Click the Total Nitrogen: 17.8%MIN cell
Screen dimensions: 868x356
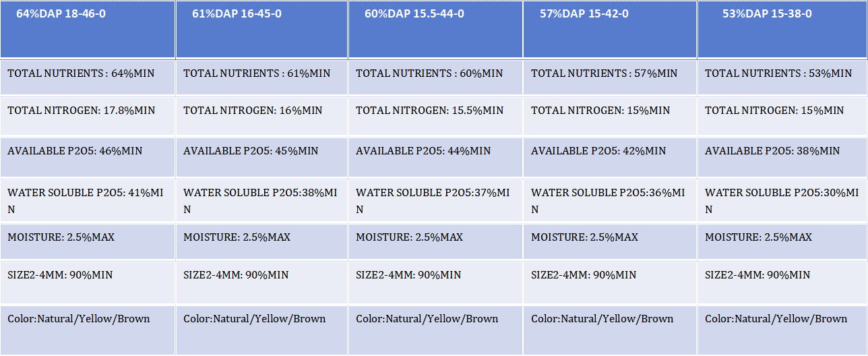88,116
